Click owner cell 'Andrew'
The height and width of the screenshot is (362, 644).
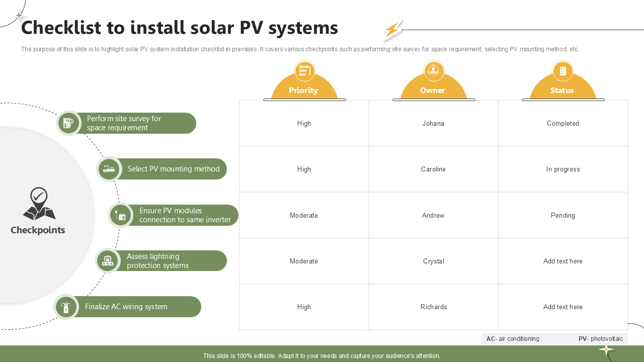pos(433,215)
